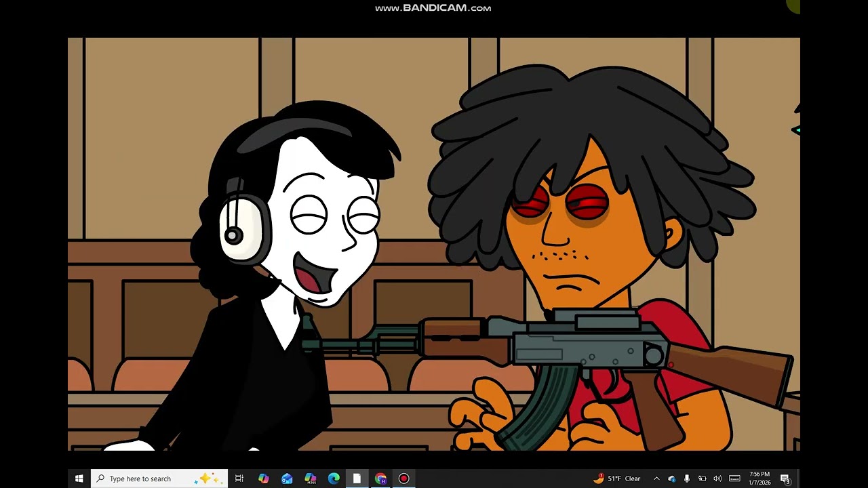Viewport: 868px width, 488px height.
Task: Open Task View from the taskbar
Action: pyautogui.click(x=239, y=479)
